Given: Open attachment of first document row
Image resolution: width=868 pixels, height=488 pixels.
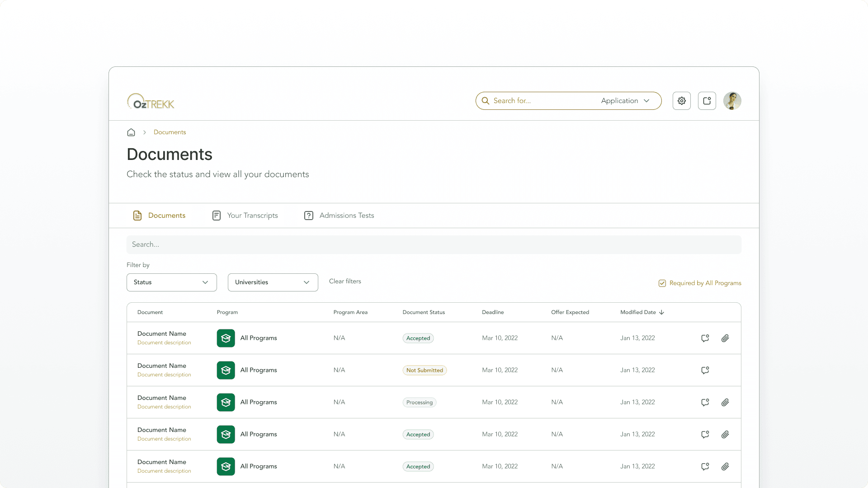Looking at the screenshot, I should pos(725,338).
